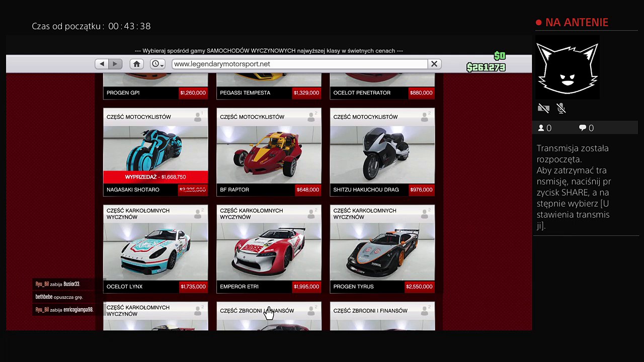
Task: Click the viewers count person icon
Action: point(541,128)
